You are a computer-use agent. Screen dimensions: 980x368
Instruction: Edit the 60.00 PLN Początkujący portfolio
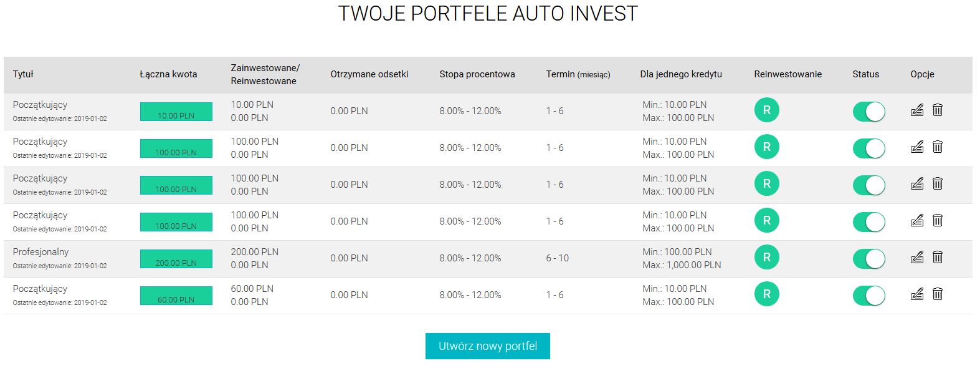click(916, 294)
